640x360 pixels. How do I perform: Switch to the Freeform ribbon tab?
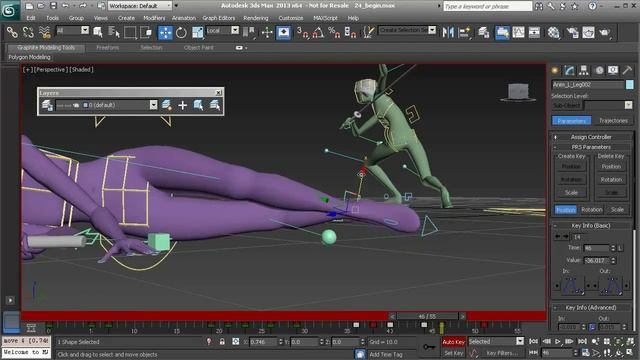pos(107,48)
